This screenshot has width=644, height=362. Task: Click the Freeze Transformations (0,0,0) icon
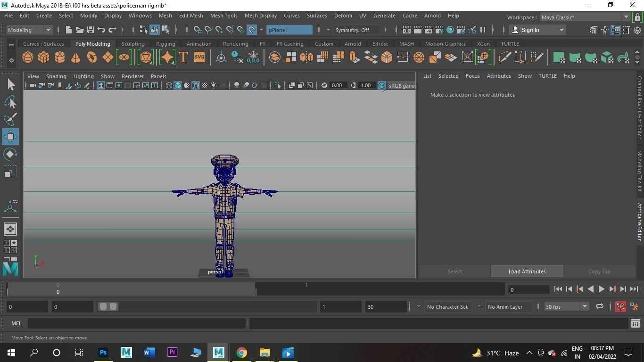[253, 58]
